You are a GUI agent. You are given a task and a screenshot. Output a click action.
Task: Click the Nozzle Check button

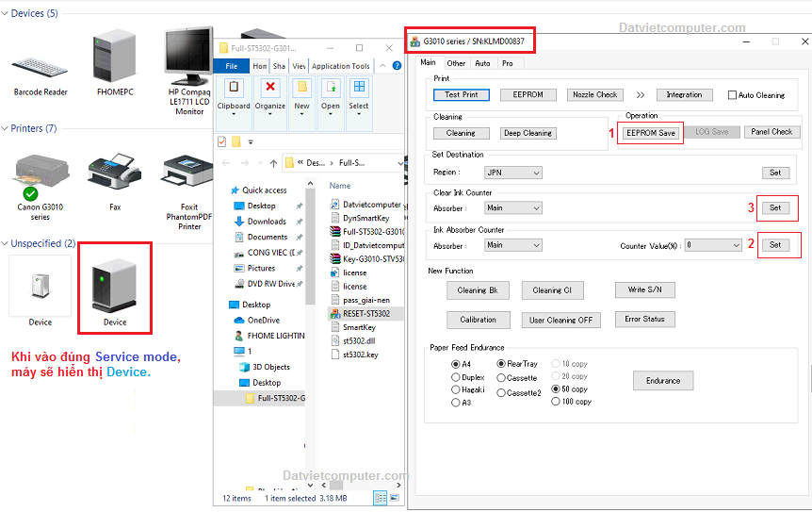[595, 95]
